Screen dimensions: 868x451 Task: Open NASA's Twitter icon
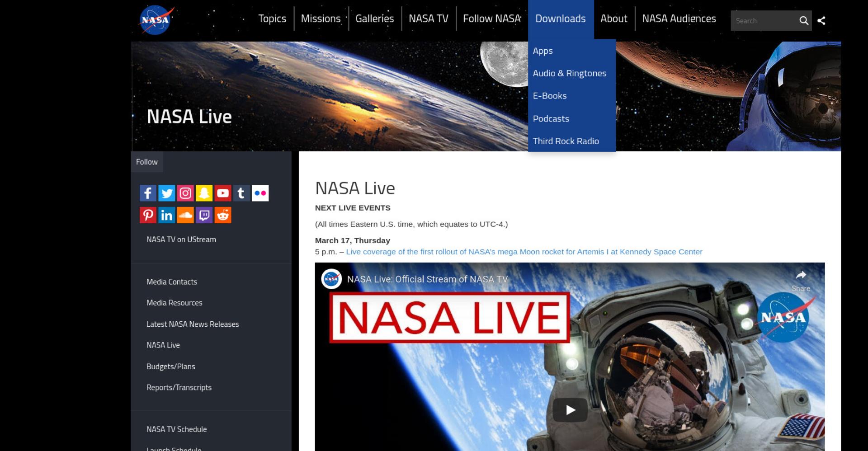tap(167, 193)
